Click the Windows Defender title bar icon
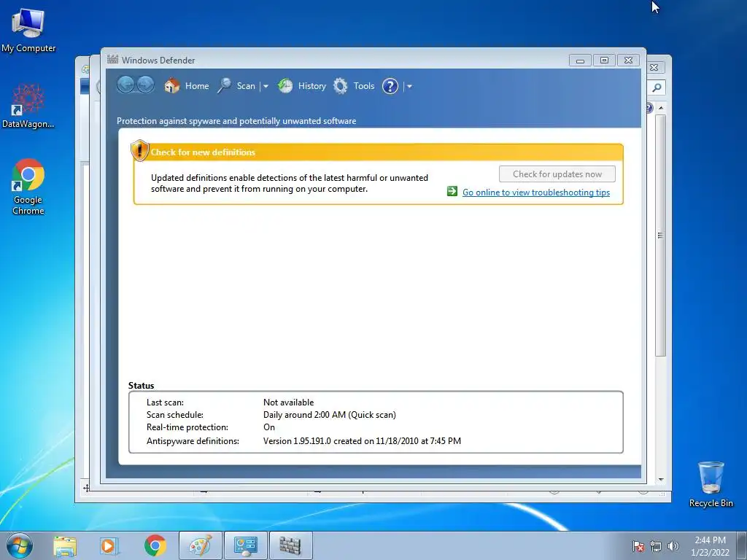 click(x=112, y=60)
